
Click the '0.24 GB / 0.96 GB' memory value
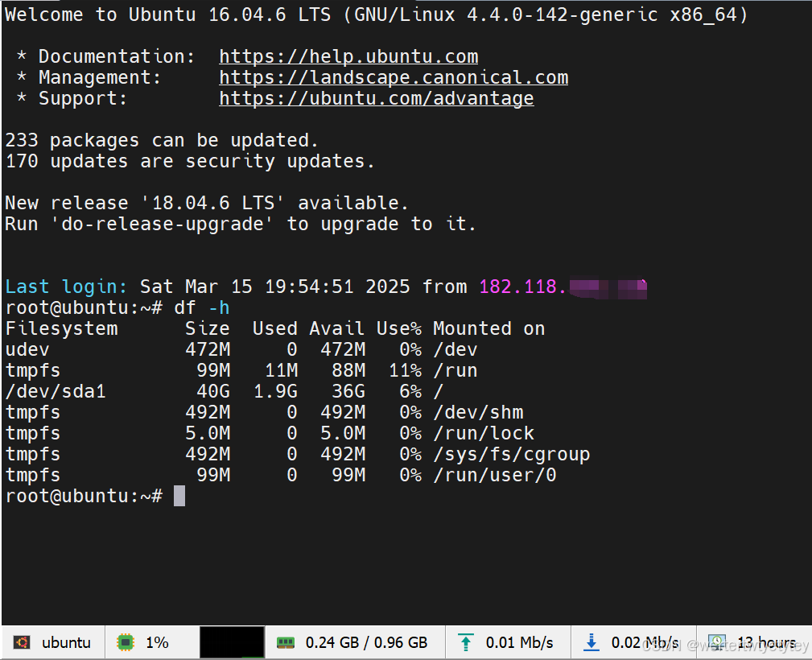pyautogui.click(x=367, y=642)
